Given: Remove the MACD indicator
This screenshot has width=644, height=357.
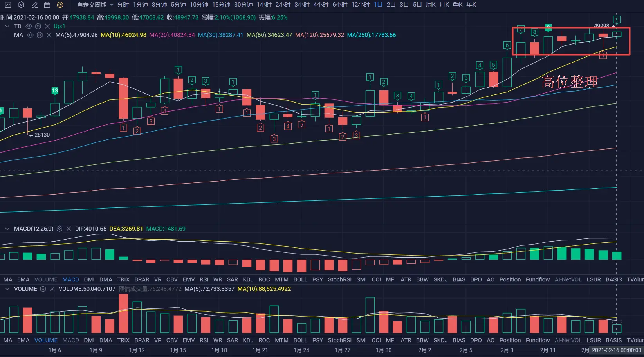Looking at the screenshot, I should (69, 229).
